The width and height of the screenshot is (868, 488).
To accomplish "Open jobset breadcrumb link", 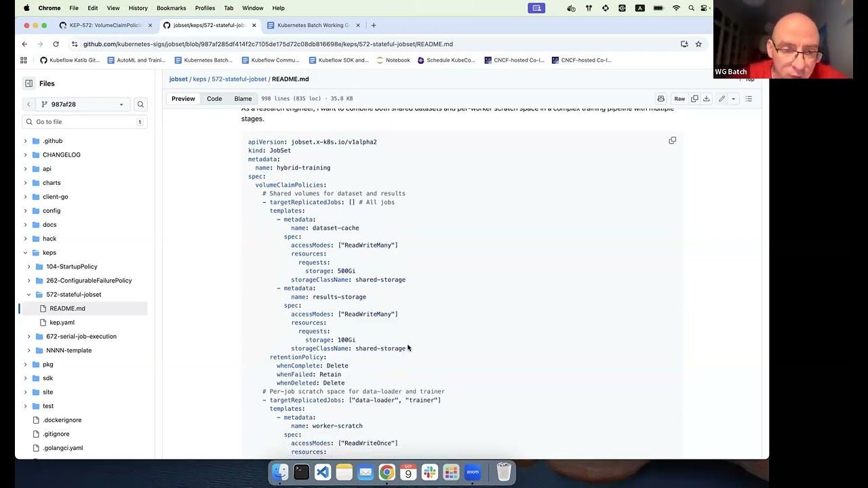I will [178, 79].
